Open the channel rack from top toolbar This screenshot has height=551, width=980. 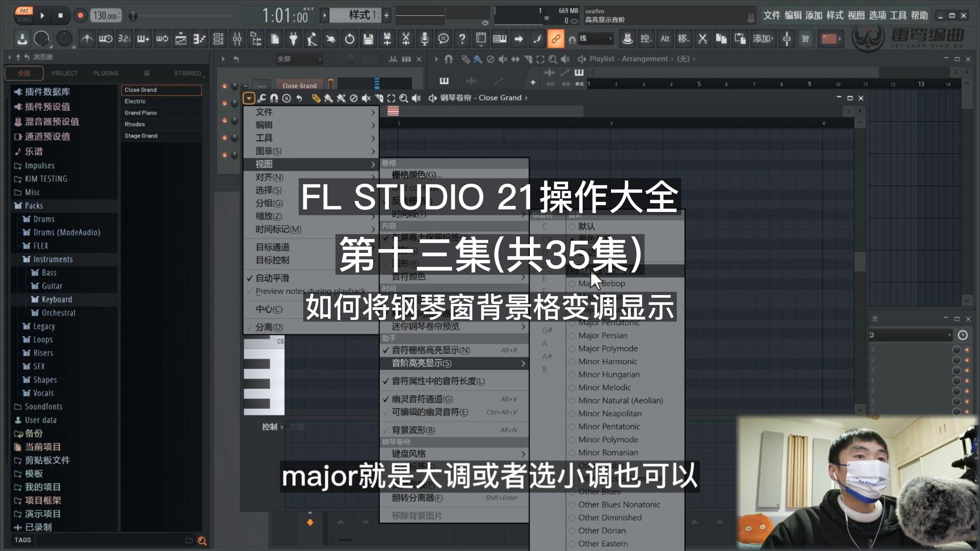point(218,39)
